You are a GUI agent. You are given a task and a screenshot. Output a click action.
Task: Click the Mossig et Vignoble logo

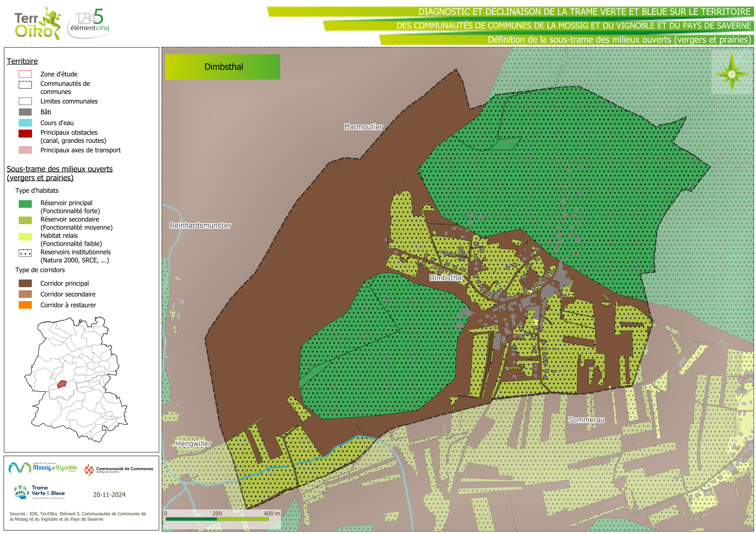coord(43,468)
